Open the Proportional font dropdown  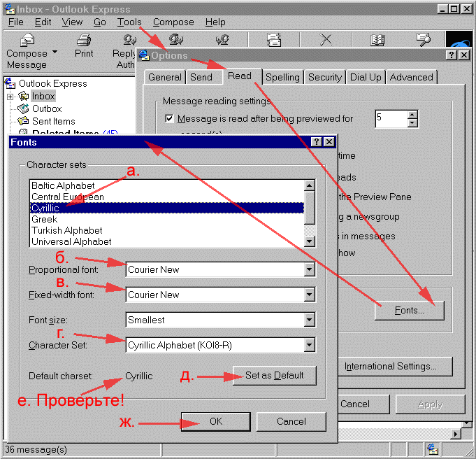coord(309,269)
